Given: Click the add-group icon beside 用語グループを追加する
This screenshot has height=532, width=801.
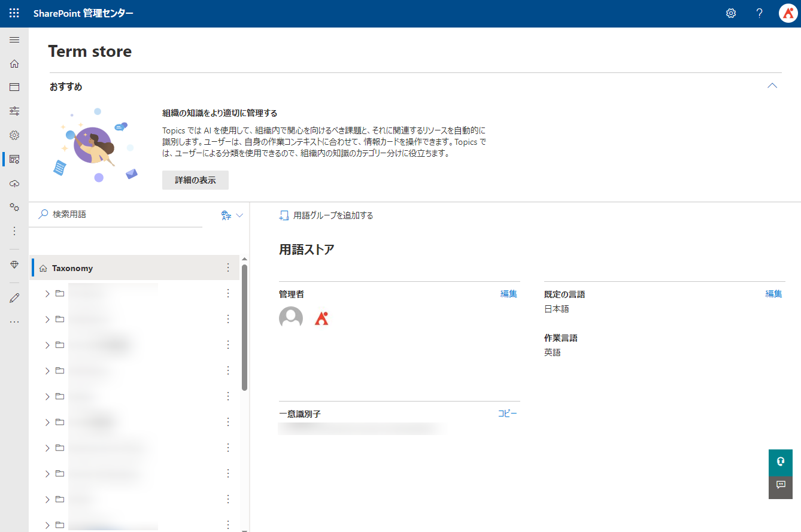Looking at the screenshot, I should click(x=284, y=215).
